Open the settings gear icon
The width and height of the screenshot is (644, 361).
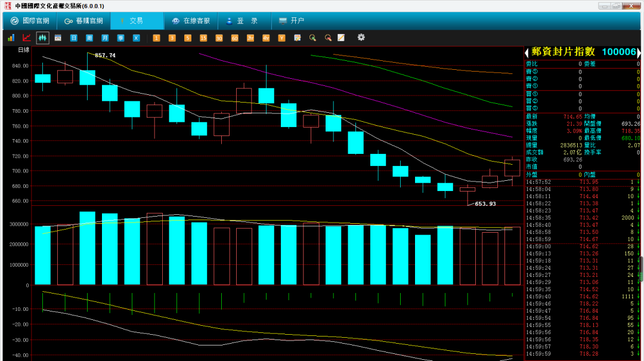(361, 38)
